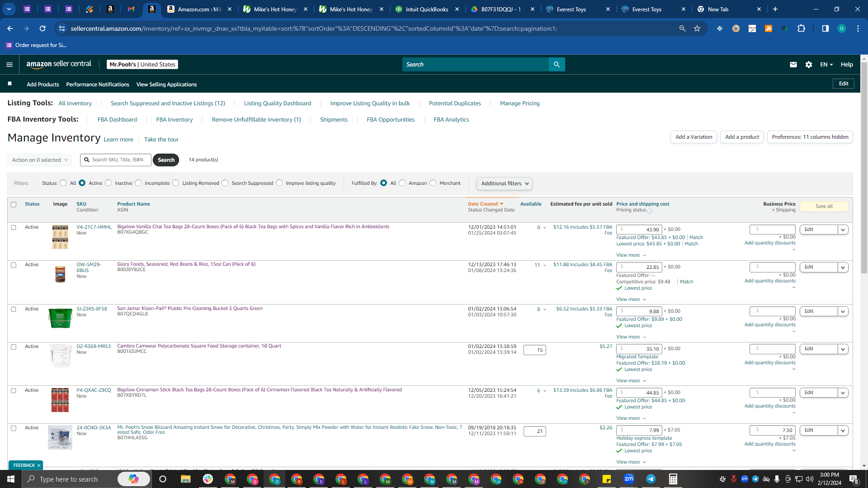Viewport: 868px width, 488px height.
Task: Click the inventory Search button
Action: tap(166, 160)
